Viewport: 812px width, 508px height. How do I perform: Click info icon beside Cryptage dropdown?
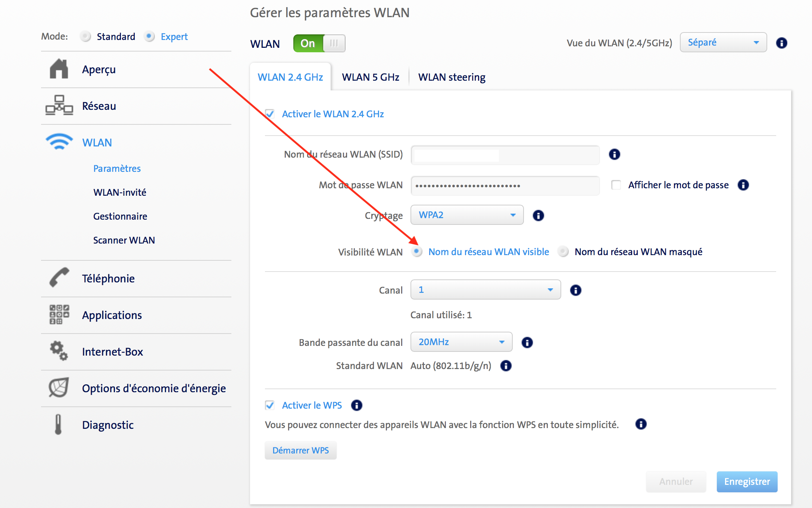coord(538,216)
